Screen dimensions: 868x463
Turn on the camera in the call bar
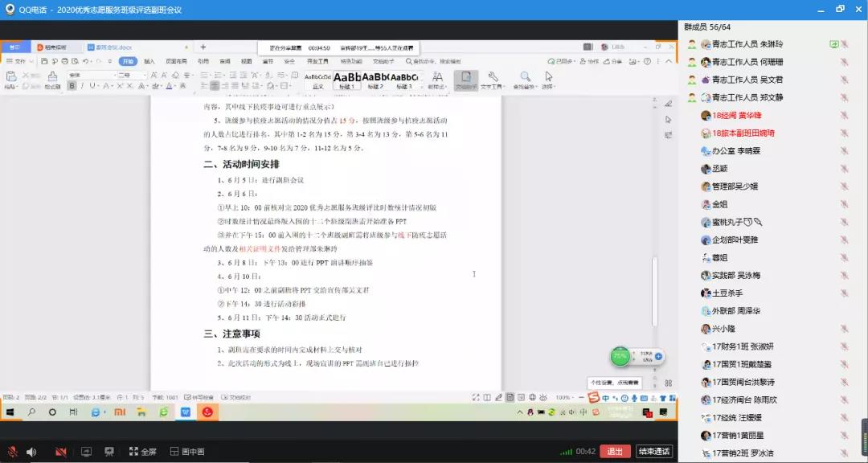pos(61,452)
